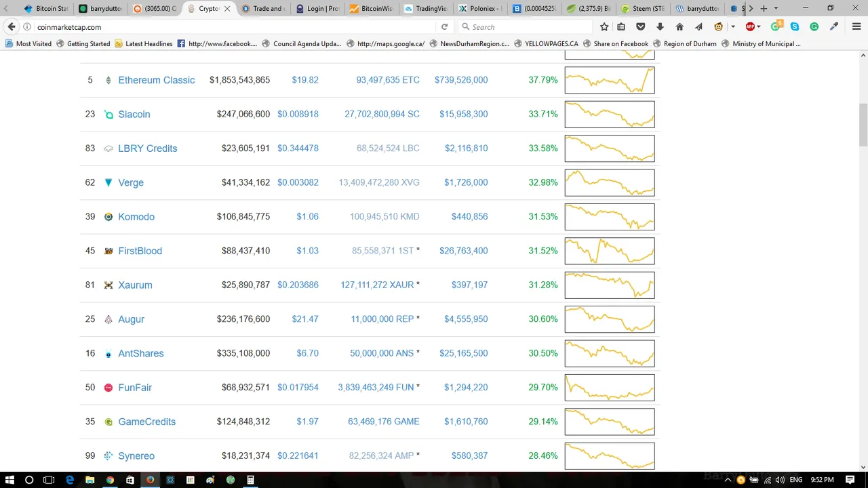Viewport: 868px width, 488px height.
Task: Bookmark this page with the star icon
Action: (604, 27)
